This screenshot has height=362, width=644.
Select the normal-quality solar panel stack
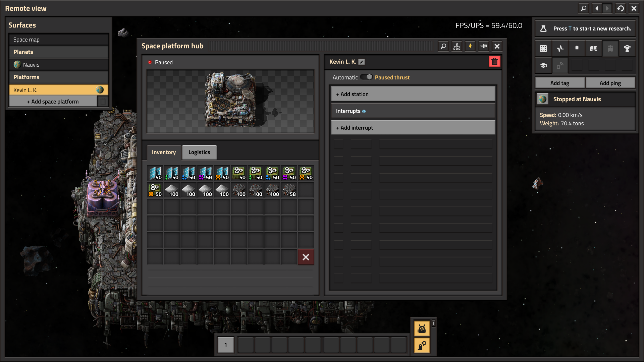click(155, 173)
